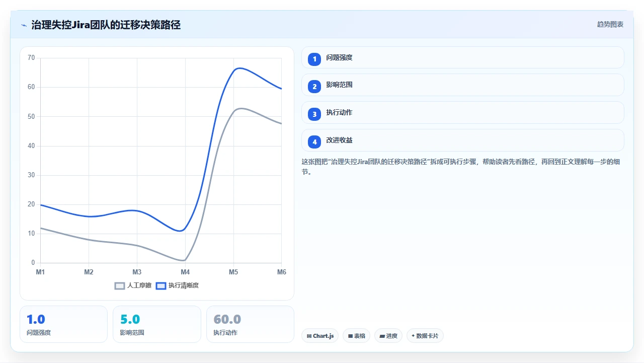
Task: Click the 30 y-axis value
Action: click(x=31, y=175)
